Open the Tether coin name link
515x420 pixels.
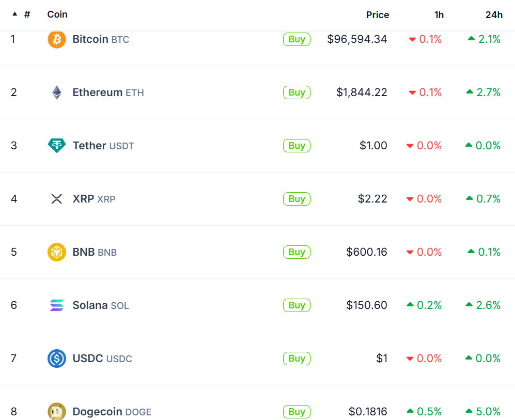pos(89,146)
